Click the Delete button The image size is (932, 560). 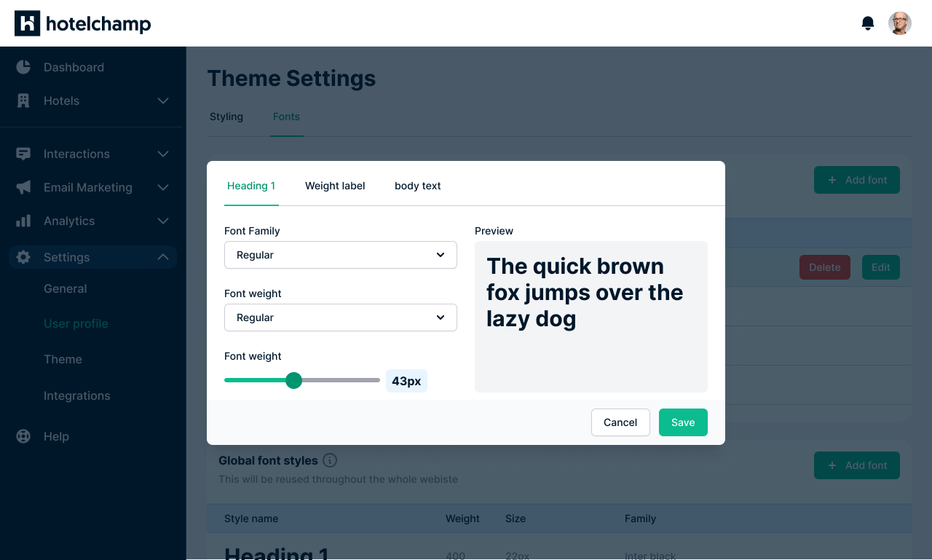click(824, 267)
